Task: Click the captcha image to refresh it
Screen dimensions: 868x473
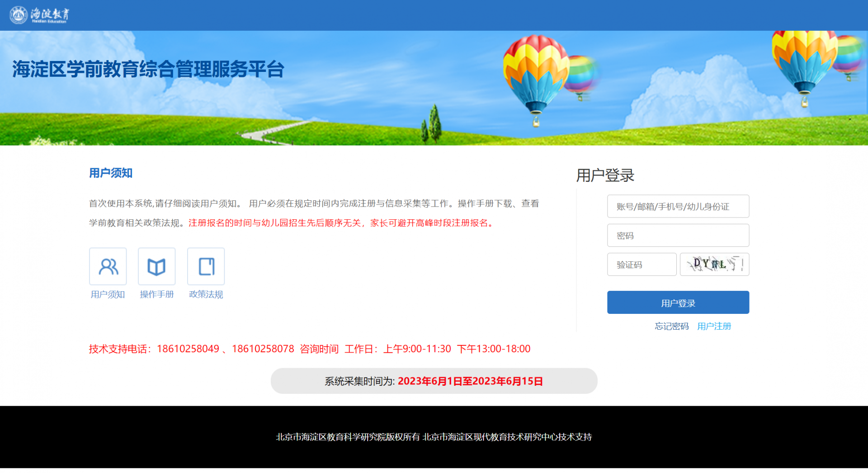Action: click(714, 264)
